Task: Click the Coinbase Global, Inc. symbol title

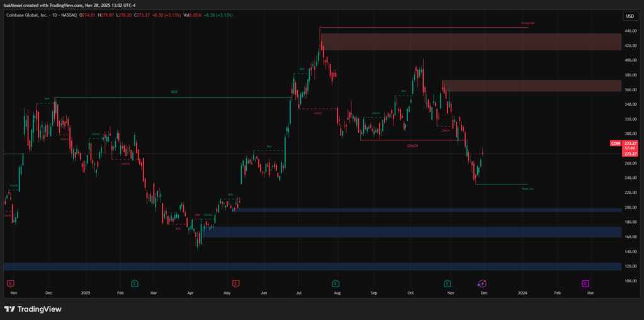Action: point(29,14)
